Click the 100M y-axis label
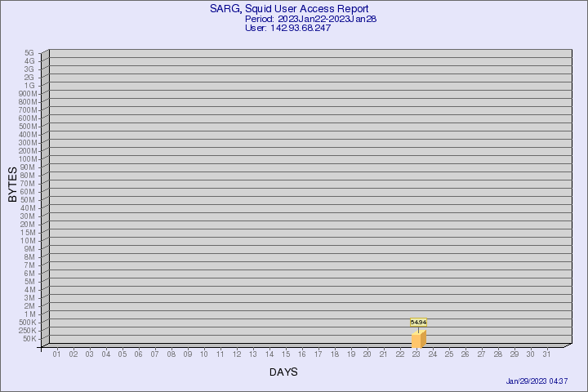Image resolution: width=588 pixels, height=392 pixels. pyautogui.click(x=28, y=159)
